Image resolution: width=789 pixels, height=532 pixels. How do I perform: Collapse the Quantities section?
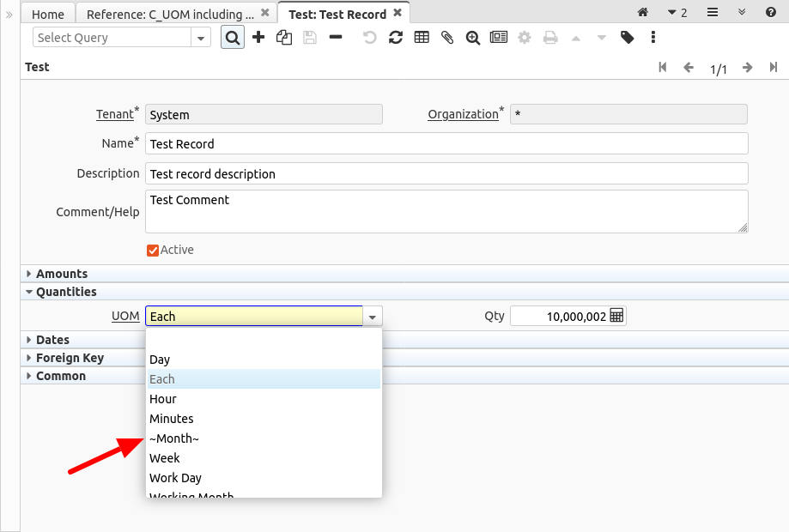pos(65,292)
